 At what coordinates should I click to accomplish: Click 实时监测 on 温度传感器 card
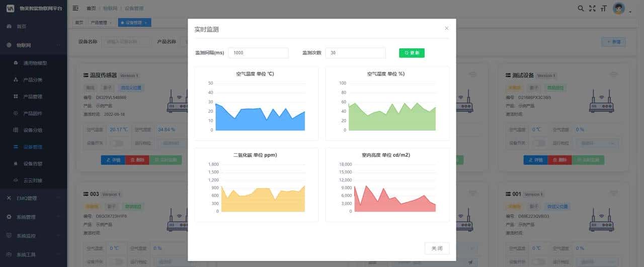166,160
